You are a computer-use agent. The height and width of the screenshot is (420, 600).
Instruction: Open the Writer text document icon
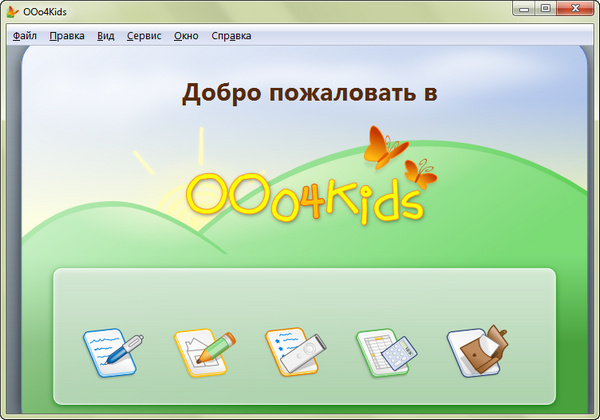(113, 352)
